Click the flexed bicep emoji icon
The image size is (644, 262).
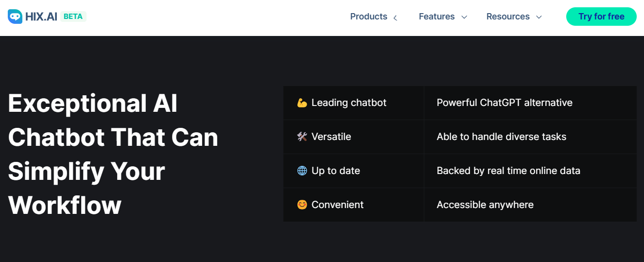(302, 103)
